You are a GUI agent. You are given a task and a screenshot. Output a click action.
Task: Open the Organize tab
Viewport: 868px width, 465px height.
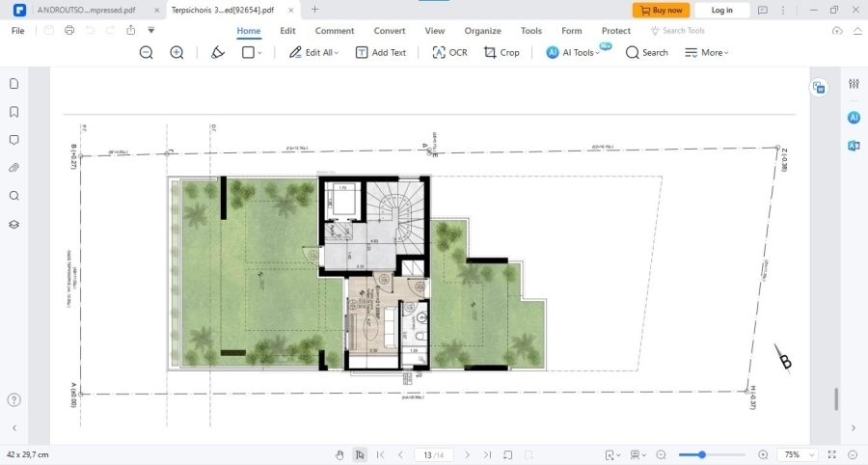click(x=483, y=31)
